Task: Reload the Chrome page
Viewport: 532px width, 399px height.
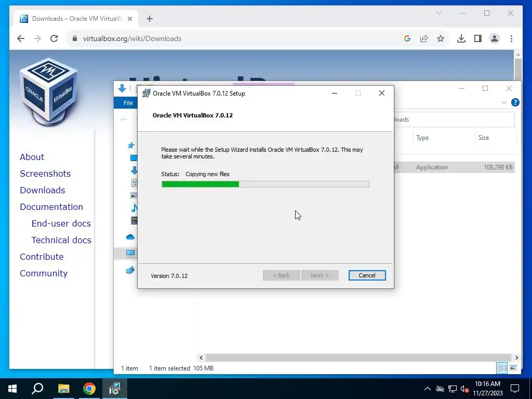Action: coord(54,38)
